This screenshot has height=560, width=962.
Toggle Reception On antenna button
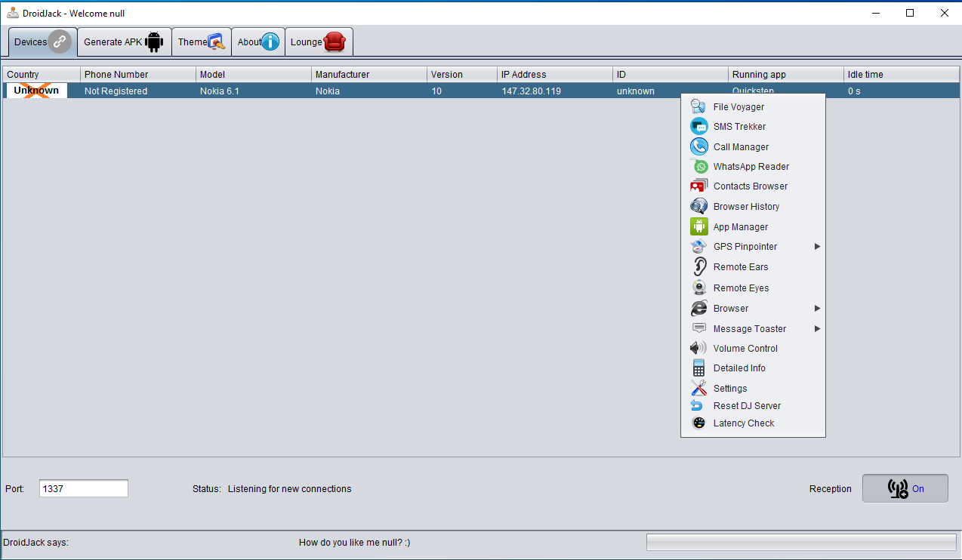905,488
